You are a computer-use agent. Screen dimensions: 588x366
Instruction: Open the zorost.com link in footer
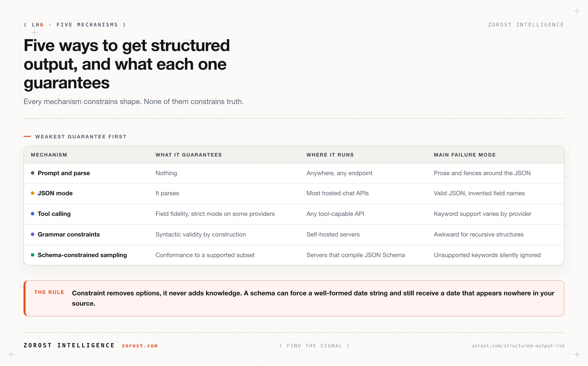140,345
